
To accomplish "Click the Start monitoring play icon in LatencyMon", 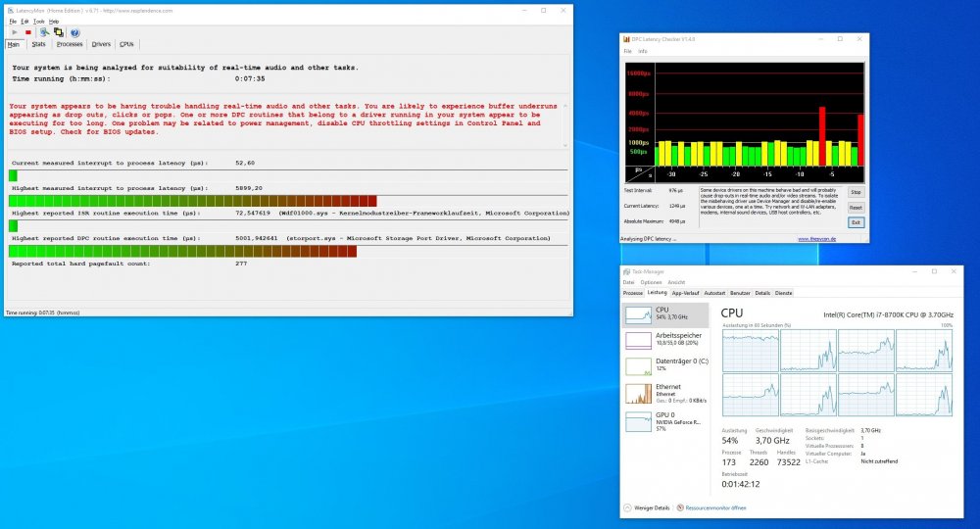I will [x=15, y=32].
